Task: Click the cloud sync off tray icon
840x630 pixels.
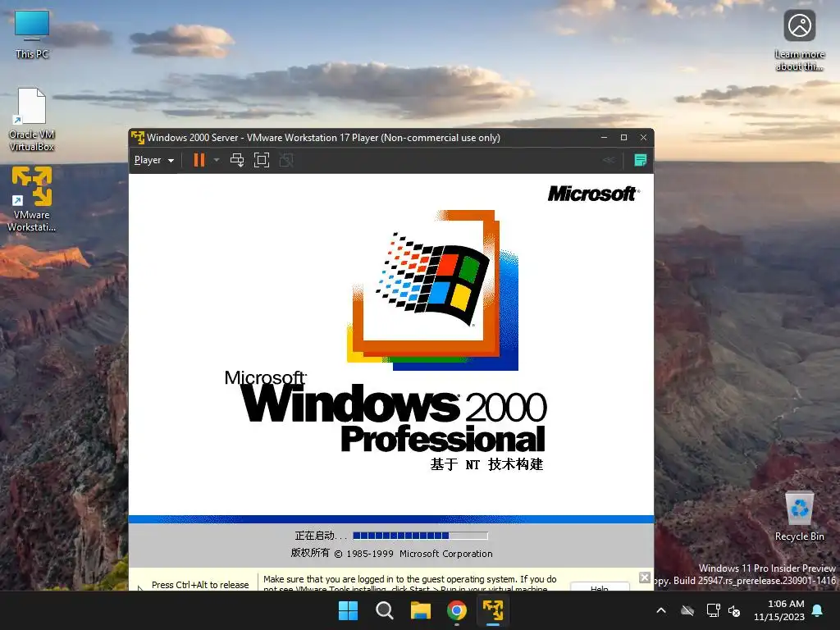Action: coord(687,610)
